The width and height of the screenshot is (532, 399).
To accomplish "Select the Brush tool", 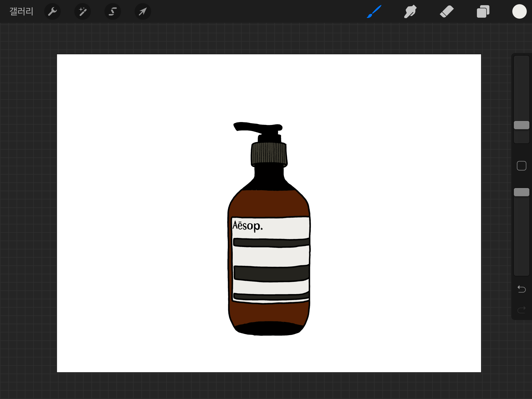I will click(x=374, y=11).
